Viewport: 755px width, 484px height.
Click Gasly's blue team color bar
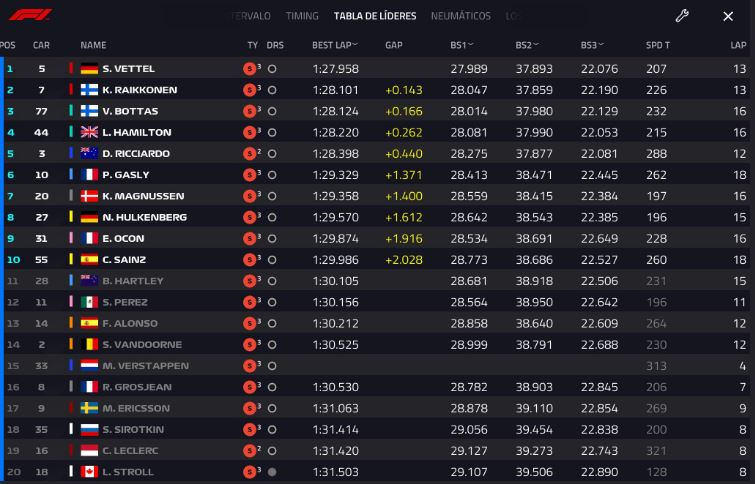tap(71, 175)
